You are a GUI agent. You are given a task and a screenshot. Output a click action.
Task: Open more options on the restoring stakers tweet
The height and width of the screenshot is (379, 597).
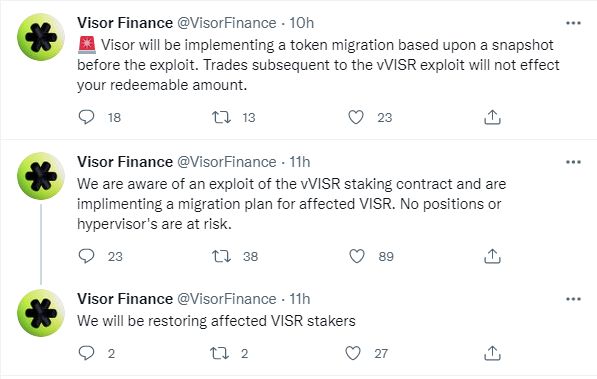coord(573,299)
